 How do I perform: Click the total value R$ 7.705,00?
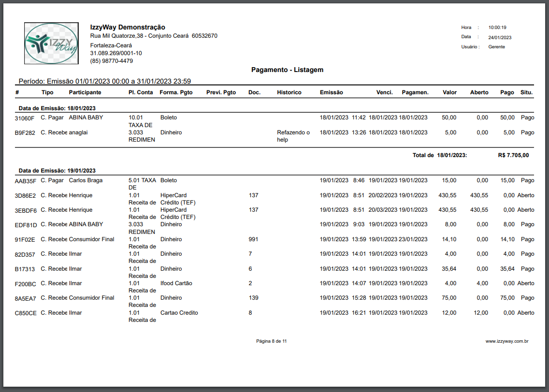(x=513, y=155)
